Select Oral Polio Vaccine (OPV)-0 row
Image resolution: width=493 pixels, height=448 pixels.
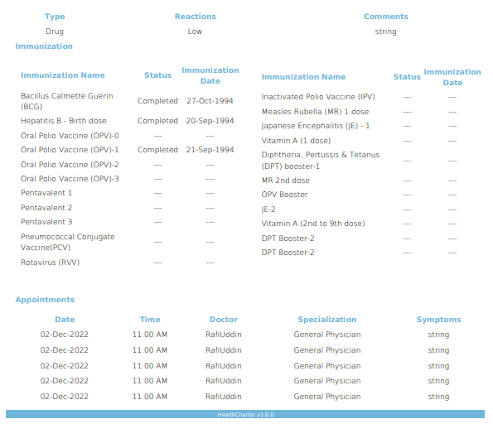tap(128, 136)
